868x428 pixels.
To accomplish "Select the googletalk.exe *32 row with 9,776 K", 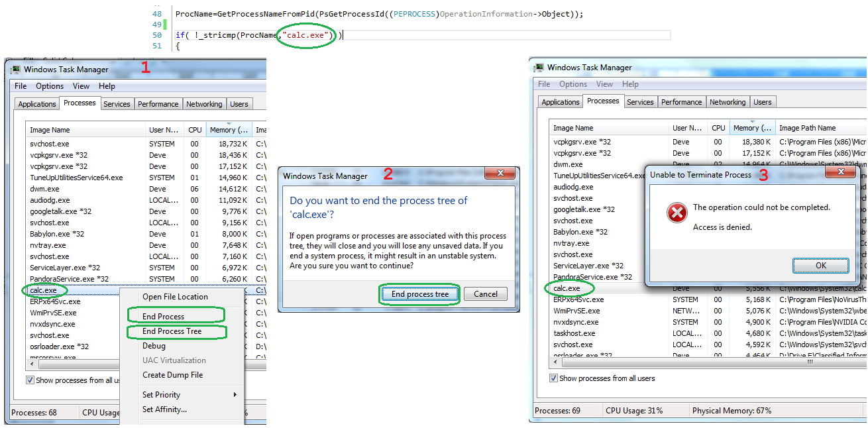I will tap(146, 211).
